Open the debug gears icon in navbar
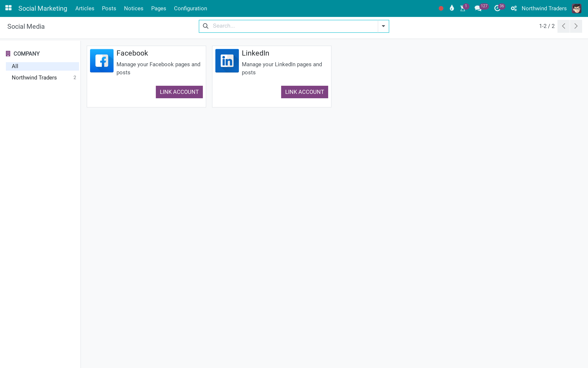Image resolution: width=588 pixels, height=368 pixels. [514, 8]
